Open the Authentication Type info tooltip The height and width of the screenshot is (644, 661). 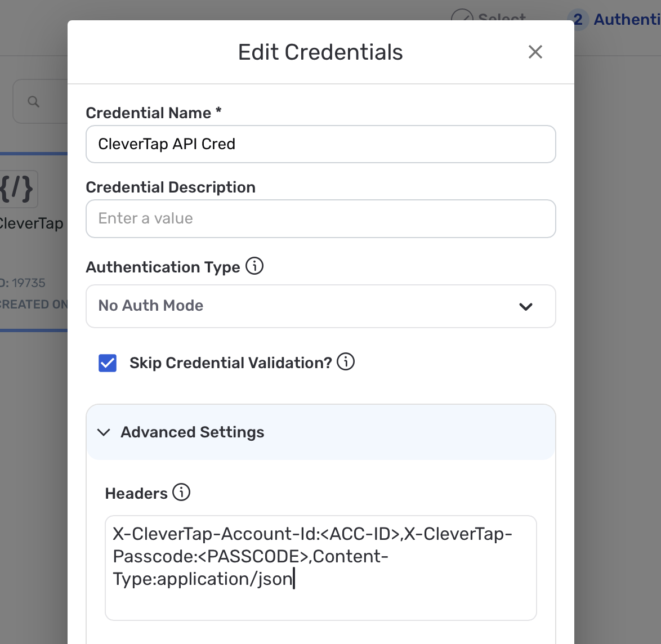coord(254,266)
